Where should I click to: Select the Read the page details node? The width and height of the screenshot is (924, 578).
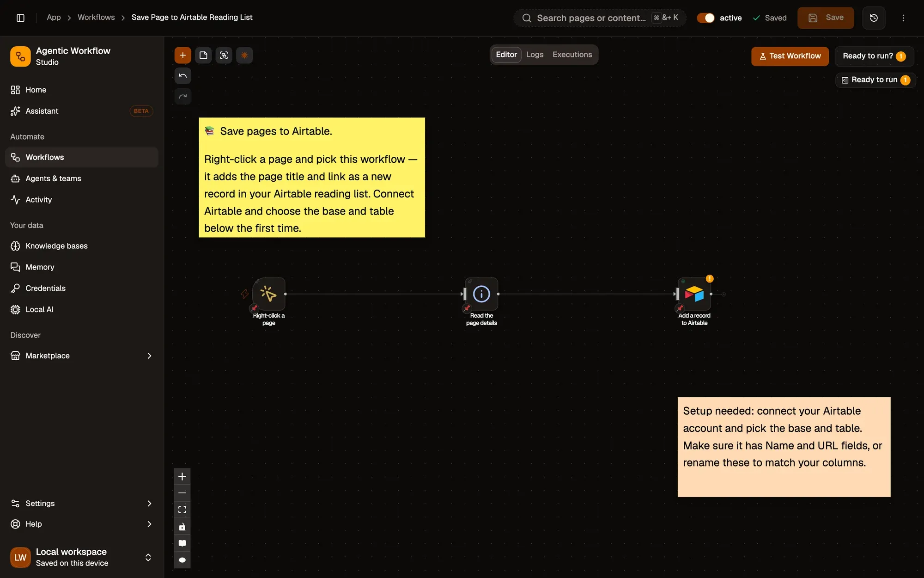481,294
